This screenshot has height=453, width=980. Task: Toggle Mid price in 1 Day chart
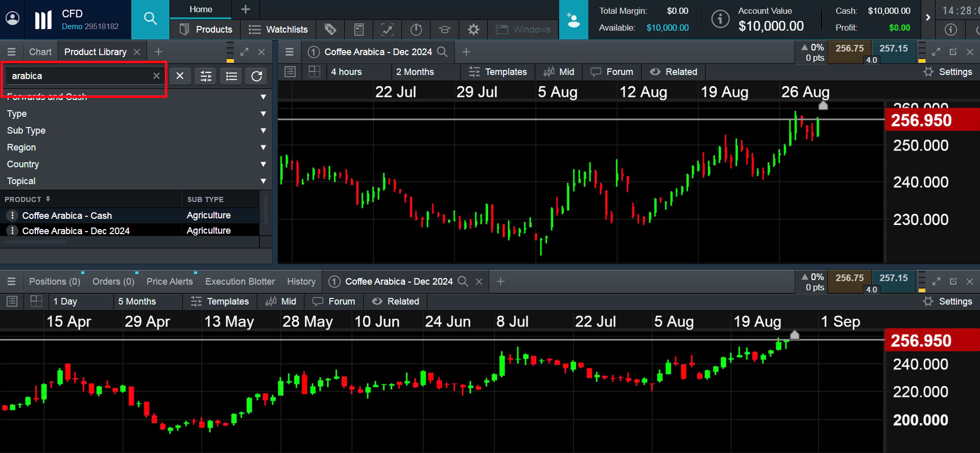point(281,301)
